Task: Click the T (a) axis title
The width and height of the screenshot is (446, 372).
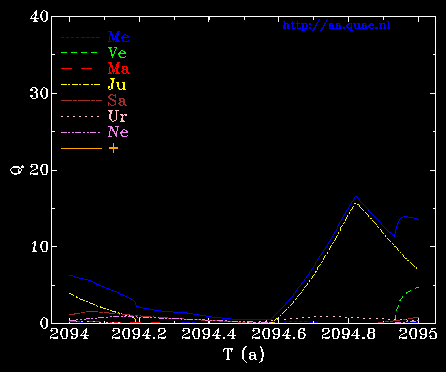Action: pyautogui.click(x=244, y=354)
